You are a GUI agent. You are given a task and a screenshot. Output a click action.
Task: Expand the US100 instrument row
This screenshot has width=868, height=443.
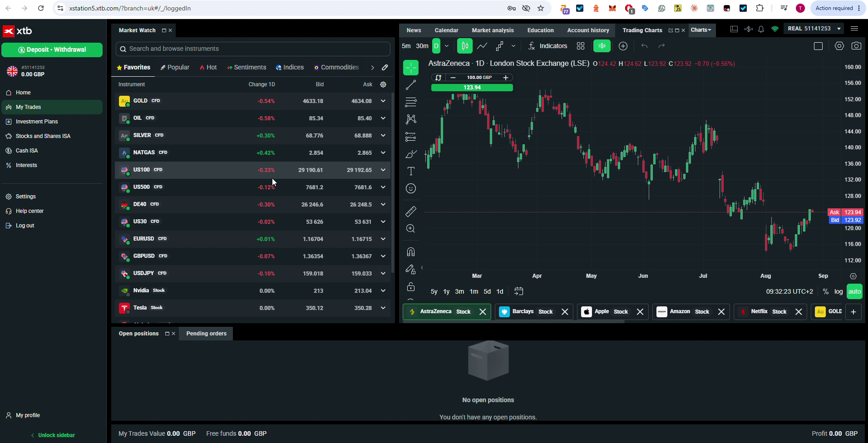pos(383,170)
